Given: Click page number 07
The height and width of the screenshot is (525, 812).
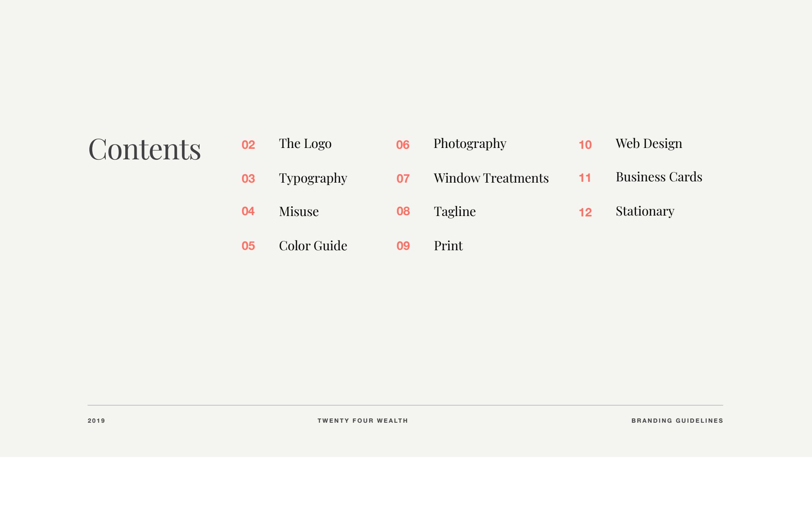Looking at the screenshot, I should (x=403, y=179).
